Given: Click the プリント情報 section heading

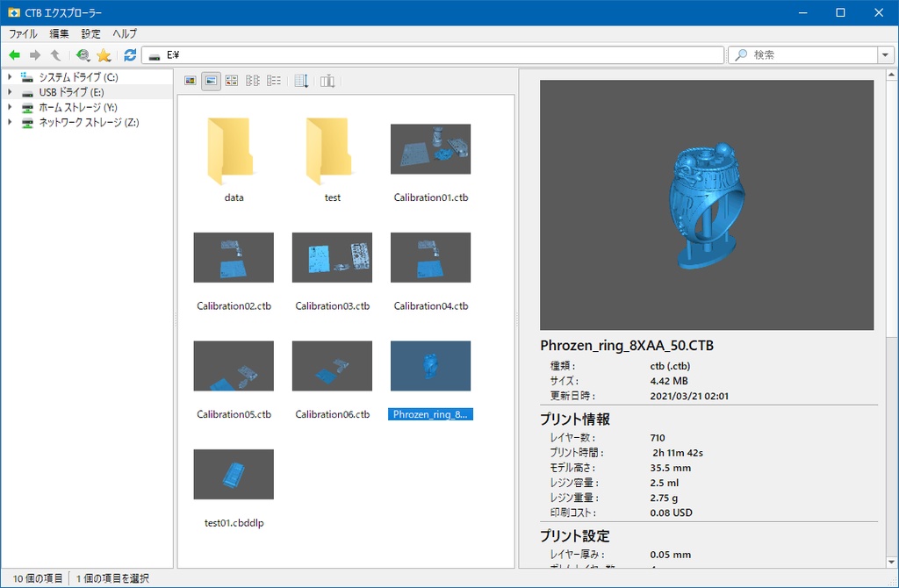Looking at the screenshot, I should point(574,419).
